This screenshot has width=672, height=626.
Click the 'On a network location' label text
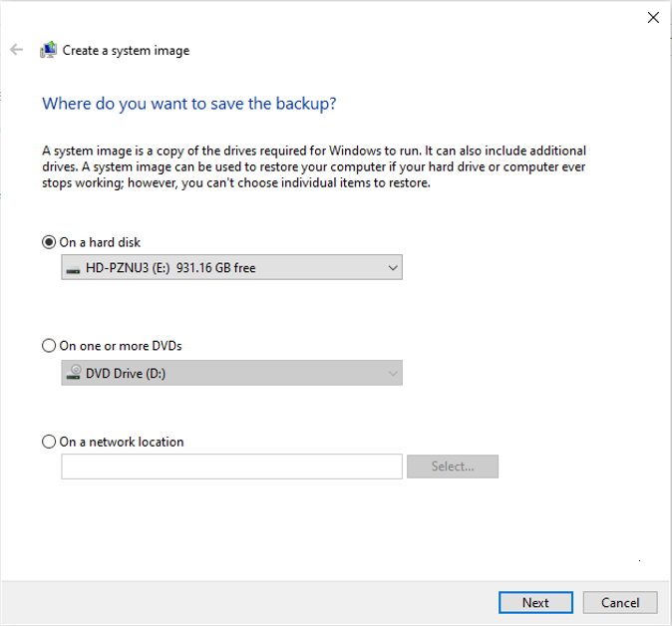pyautogui.click(x=122, y=442)
